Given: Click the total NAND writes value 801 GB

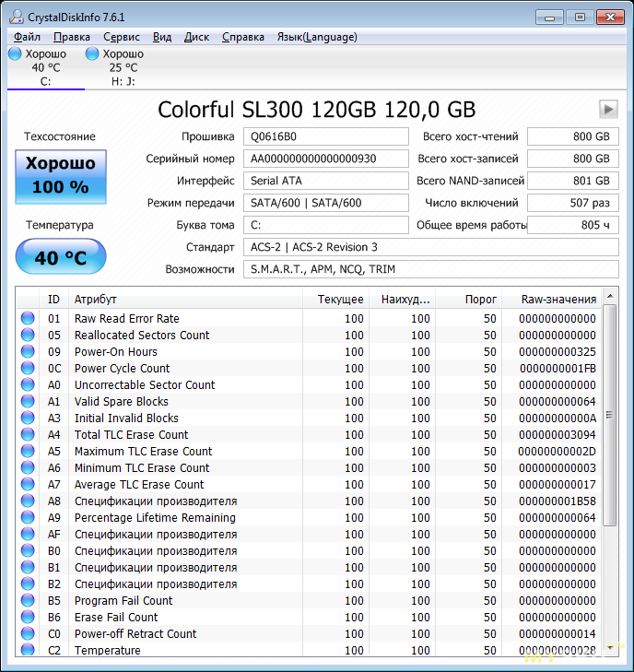Looking at the screenshot, I should (573, 181).
